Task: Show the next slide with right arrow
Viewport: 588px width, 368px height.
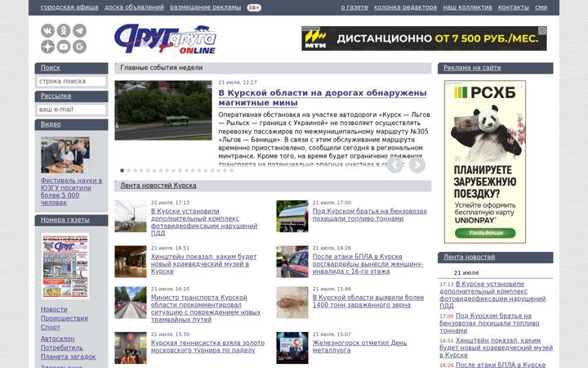Action: click(417, 164)
